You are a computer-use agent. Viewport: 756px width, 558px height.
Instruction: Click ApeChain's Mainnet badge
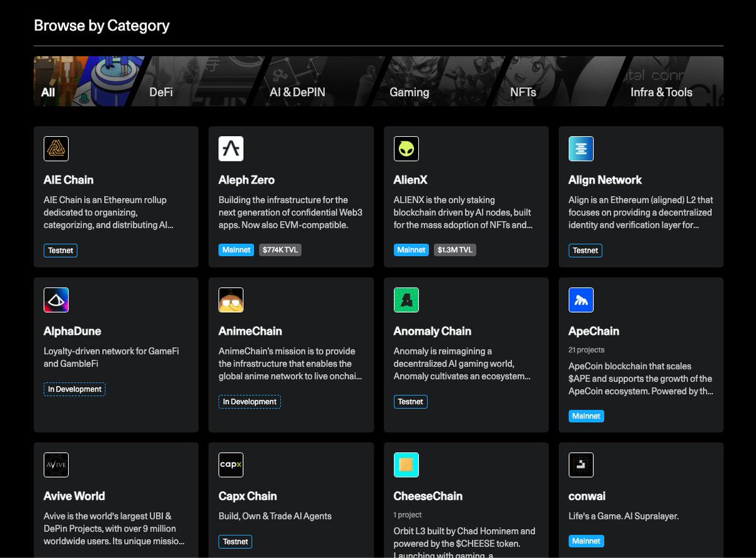[x=586, y=416]
